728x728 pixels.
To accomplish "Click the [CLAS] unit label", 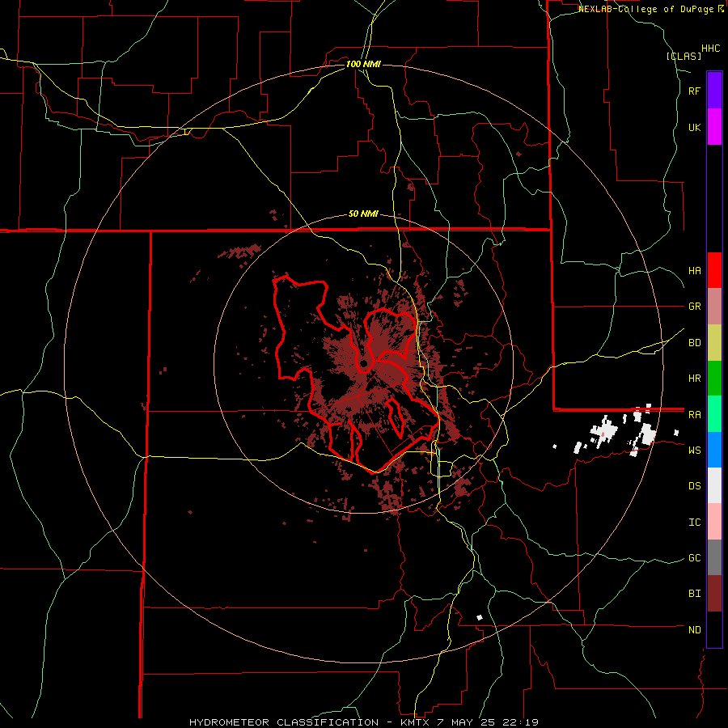I will 684,56.
